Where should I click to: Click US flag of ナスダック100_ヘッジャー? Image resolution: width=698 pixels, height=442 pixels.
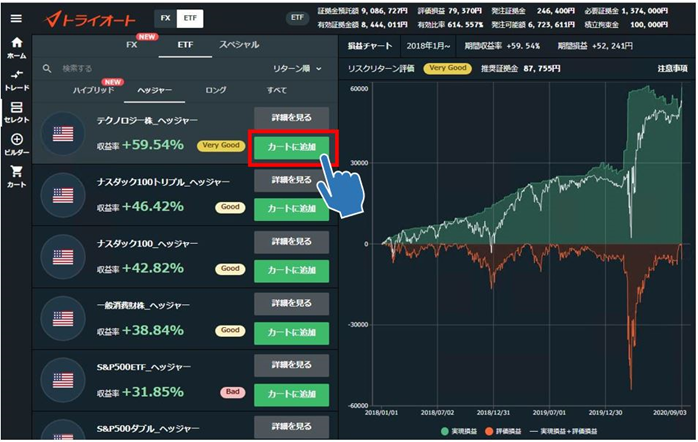[63, 257]
